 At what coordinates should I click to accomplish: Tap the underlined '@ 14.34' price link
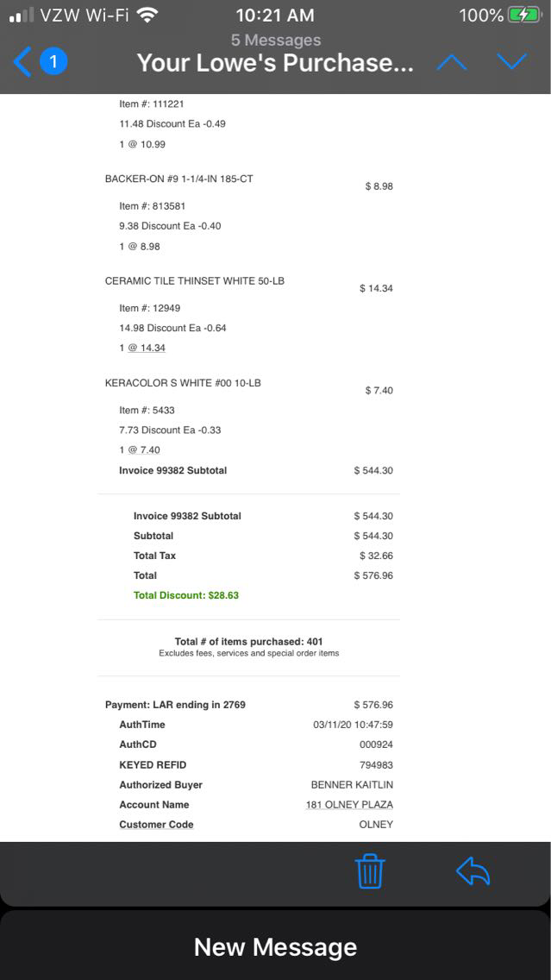(146, 348)
